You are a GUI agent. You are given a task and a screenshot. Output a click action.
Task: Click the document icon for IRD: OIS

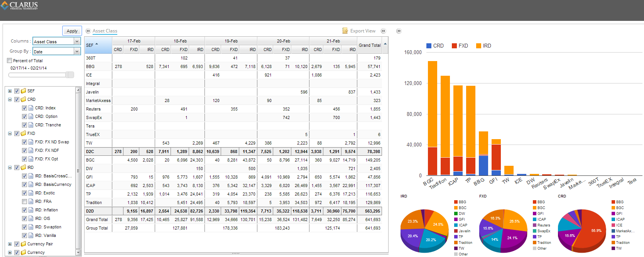[x=31, y=218]
